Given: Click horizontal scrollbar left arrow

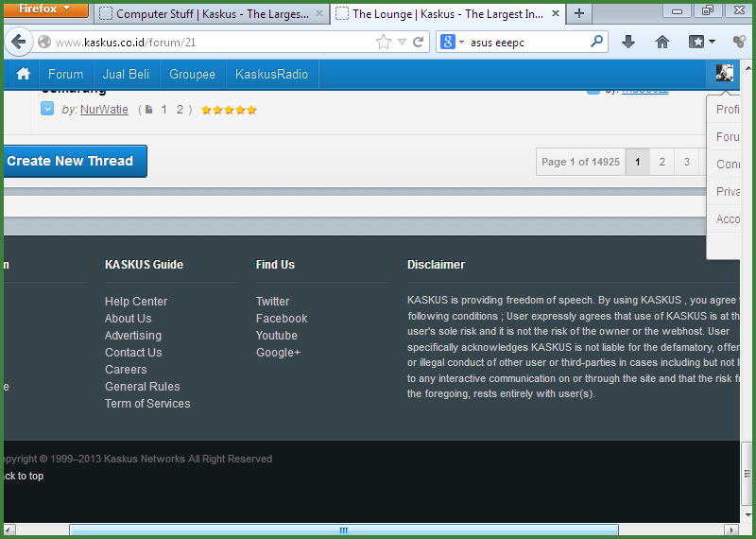Looking at the screenshot, I should point(9,530).
